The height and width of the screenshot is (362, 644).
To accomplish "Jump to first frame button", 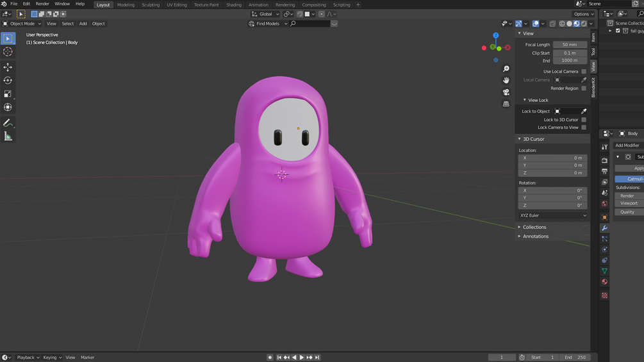I will [279, 358].
